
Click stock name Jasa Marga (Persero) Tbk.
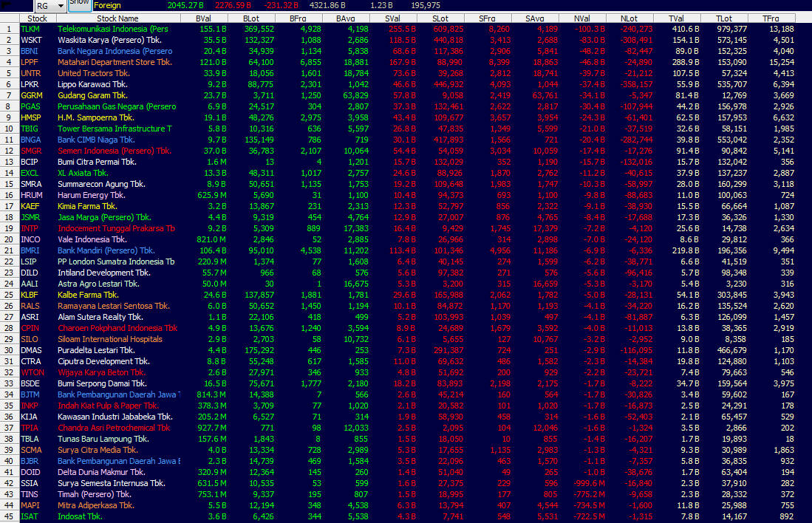[x=105, y=217]
